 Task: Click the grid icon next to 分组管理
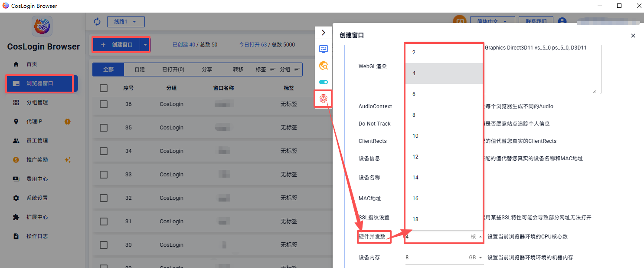coord(16,103)
